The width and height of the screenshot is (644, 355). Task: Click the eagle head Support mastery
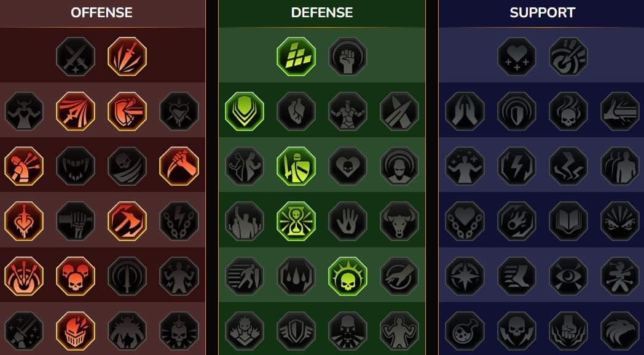[620, 331]
